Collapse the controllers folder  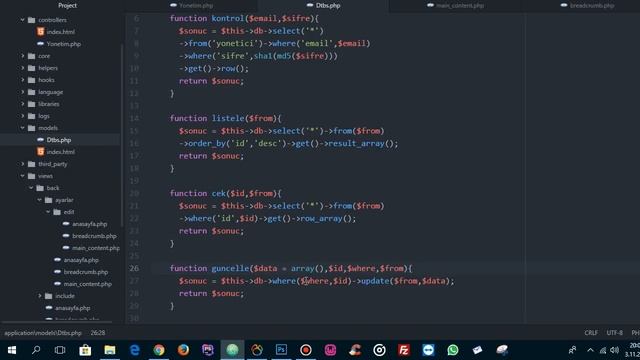pyautogui.click(x=23, y=20)
